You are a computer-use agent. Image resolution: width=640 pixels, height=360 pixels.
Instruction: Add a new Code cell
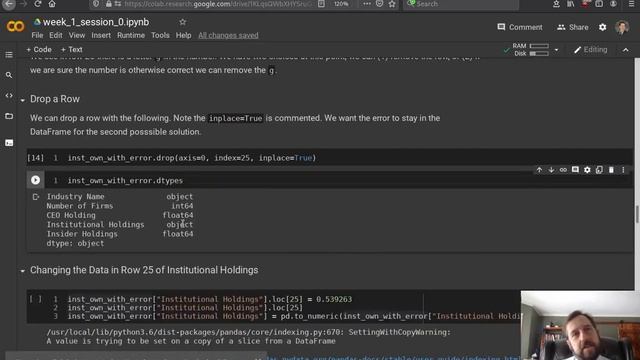(x=39, y=49)
